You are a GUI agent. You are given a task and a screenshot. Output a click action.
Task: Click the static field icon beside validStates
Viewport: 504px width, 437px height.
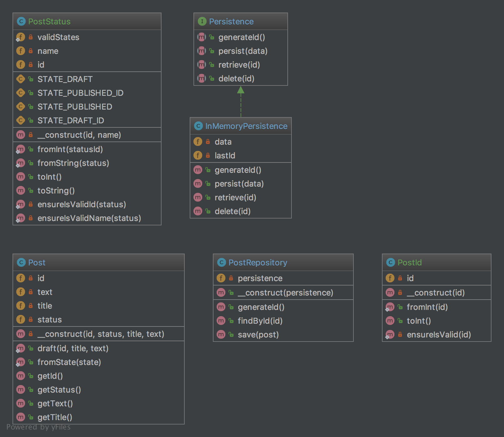[20, 37]
